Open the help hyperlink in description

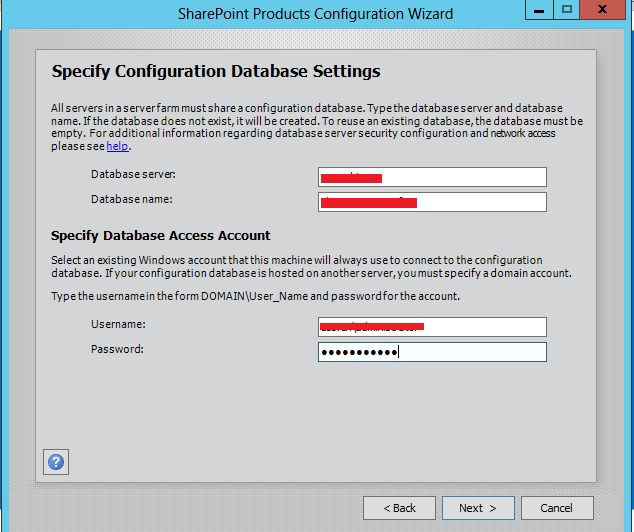tap(117, 146)
